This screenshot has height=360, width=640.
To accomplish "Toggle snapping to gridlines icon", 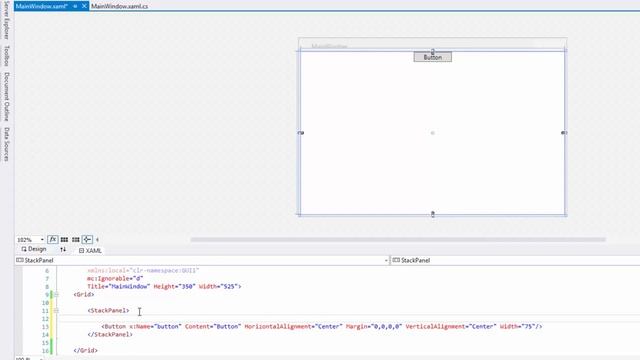I will click(x=76, y=240).
